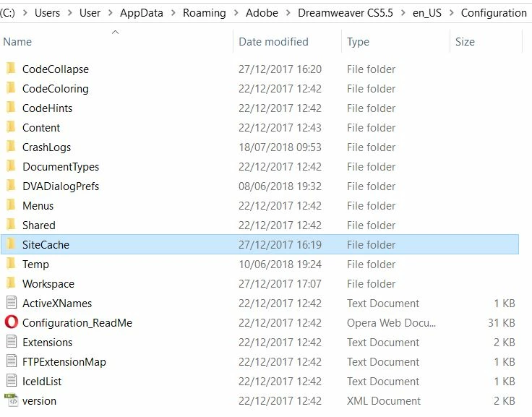Image resolution: width=532 pixels, height=417 pixels.
Task: Select the CodeCollapse folder name
Action: coord(56,69)
